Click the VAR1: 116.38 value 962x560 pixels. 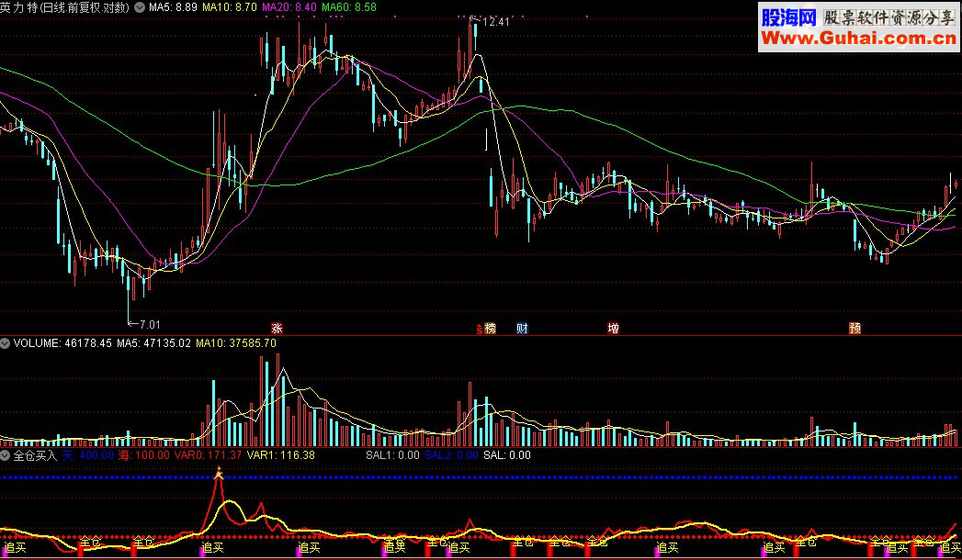tap(281, 455)
